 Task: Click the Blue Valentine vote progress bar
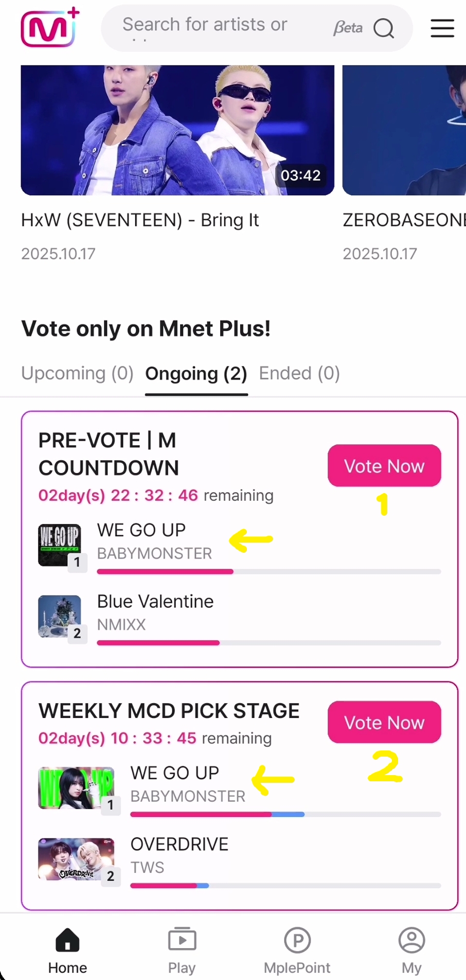tap(268, 643)
